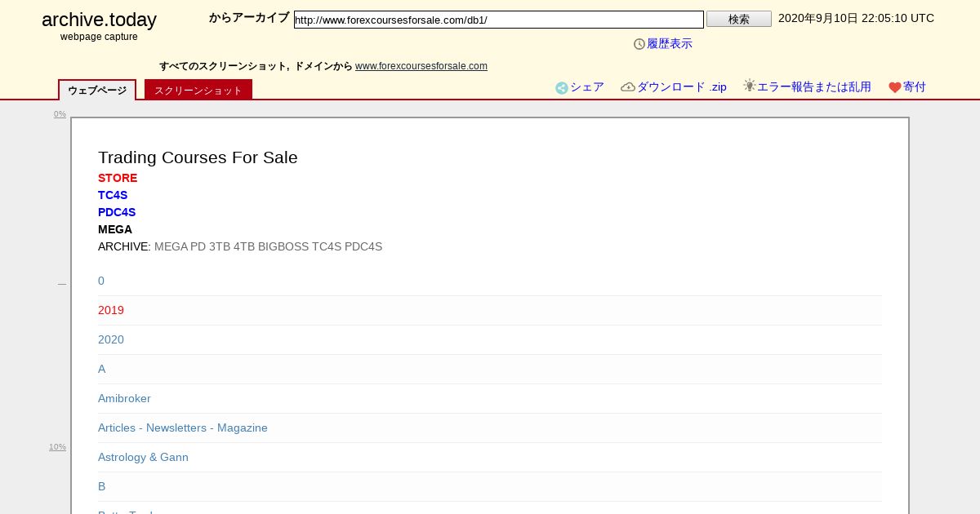Open the ウェブページ tab
Screen dimensions: 980x514
click(x=97, y=90)
